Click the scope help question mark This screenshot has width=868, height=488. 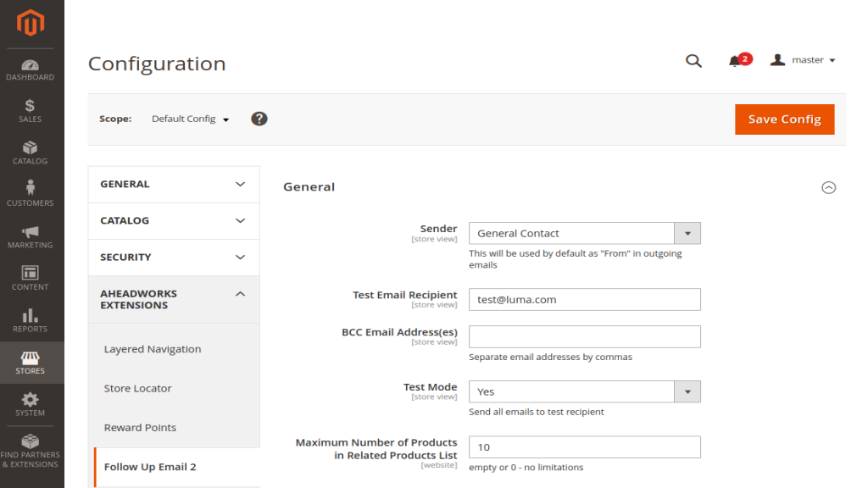(x=259, y=119)
